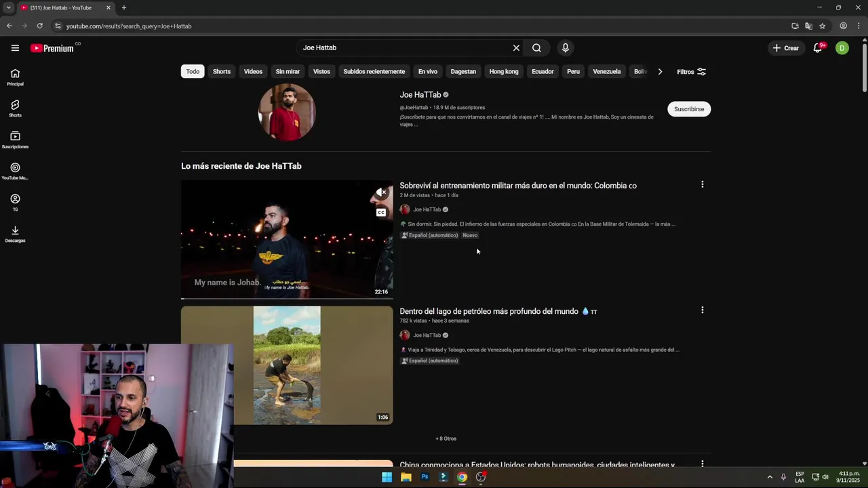The width and height of the screenshot is (868, 488).
Task: Open the YouTube hamburger guide menu
Action: (x=15, y=48)
